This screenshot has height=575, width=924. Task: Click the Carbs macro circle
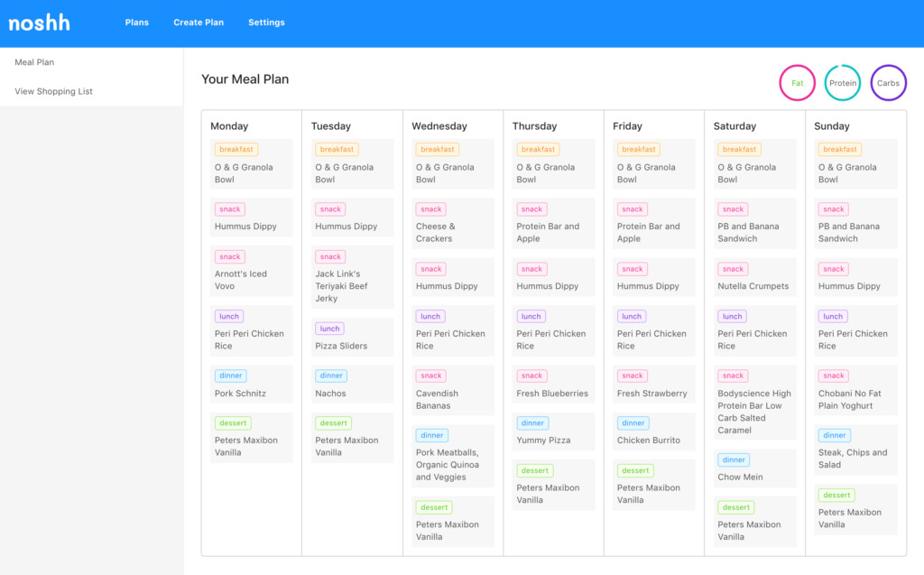coord(888,82)
